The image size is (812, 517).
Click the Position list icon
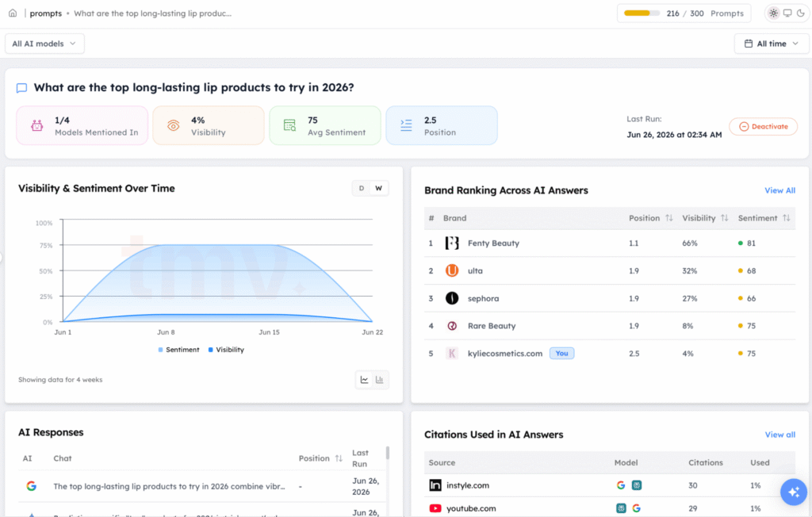[x=407, y=125]
